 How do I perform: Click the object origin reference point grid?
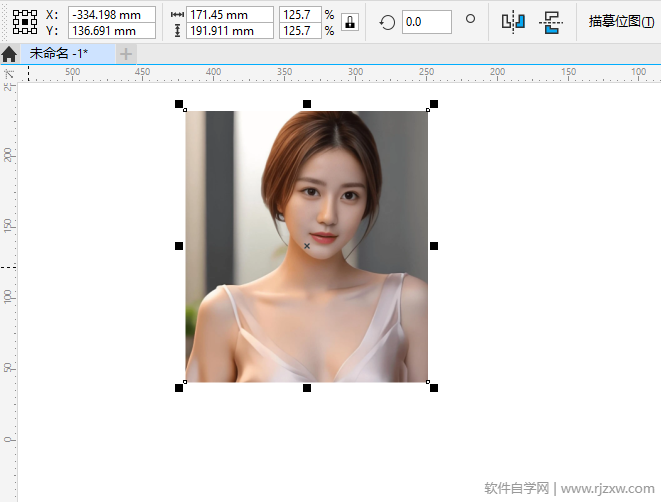pyautogui.click(x=24, y=22)
